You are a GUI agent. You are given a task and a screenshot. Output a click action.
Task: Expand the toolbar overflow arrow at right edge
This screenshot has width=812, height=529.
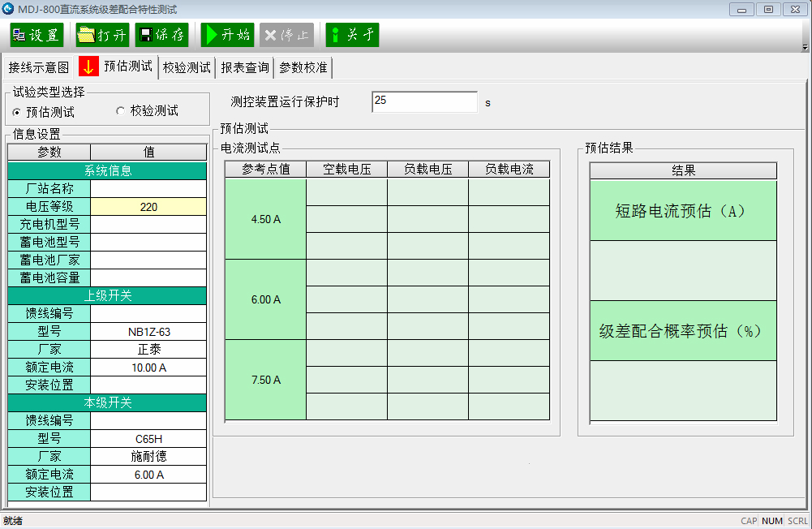coord(805,47)
